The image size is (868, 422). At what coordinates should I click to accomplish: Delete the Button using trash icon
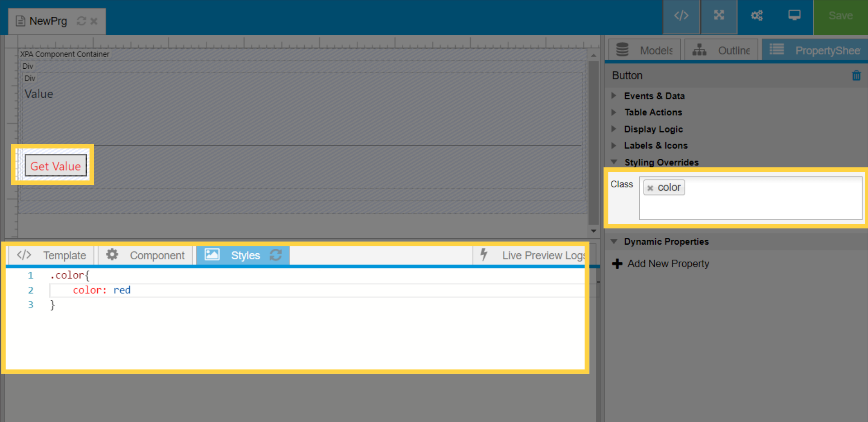click(x=856, y=76)
